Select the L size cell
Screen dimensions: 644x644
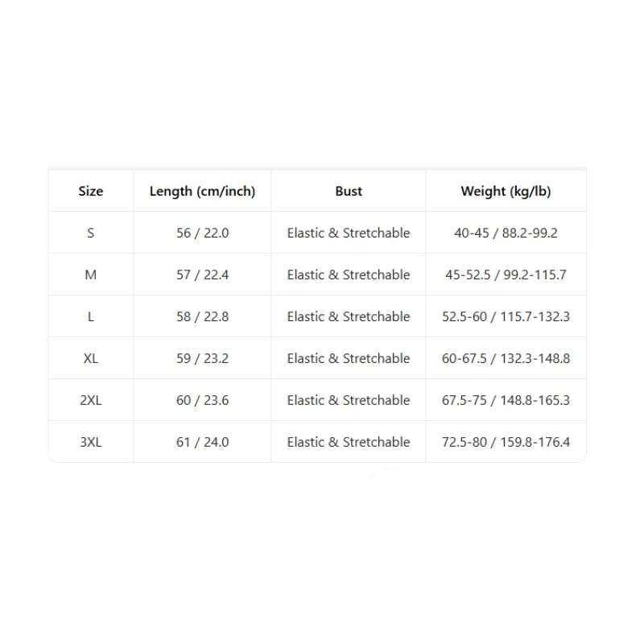pyautogui.click(x=91, y=316)
